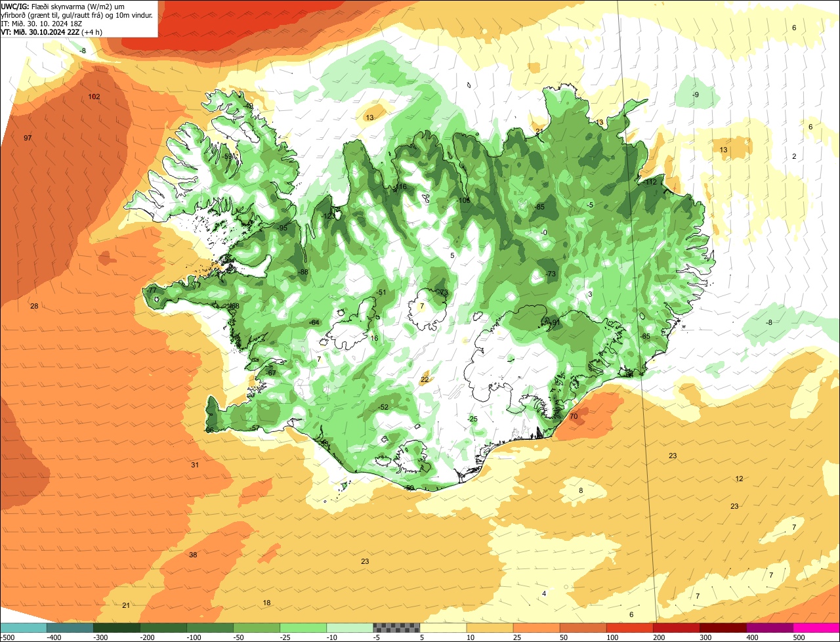Select the '31' value southwest of Reykjanes
The width and height of the screenshot is (840, 642).
(195, 465)
